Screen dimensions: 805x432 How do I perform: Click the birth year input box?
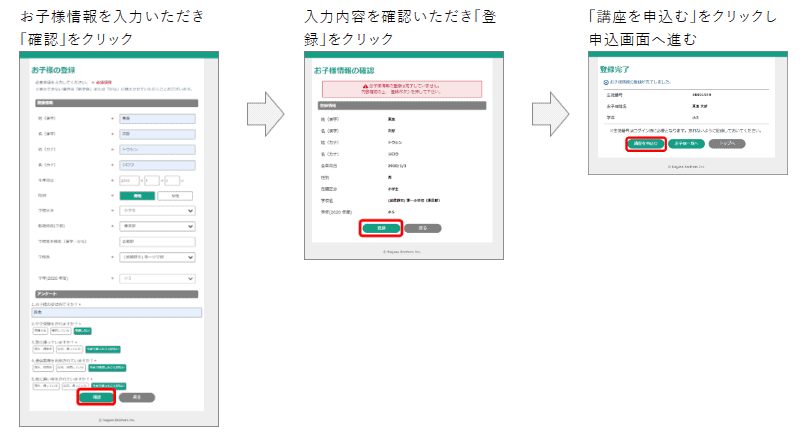pyautogui.click(x=130, y=181)
